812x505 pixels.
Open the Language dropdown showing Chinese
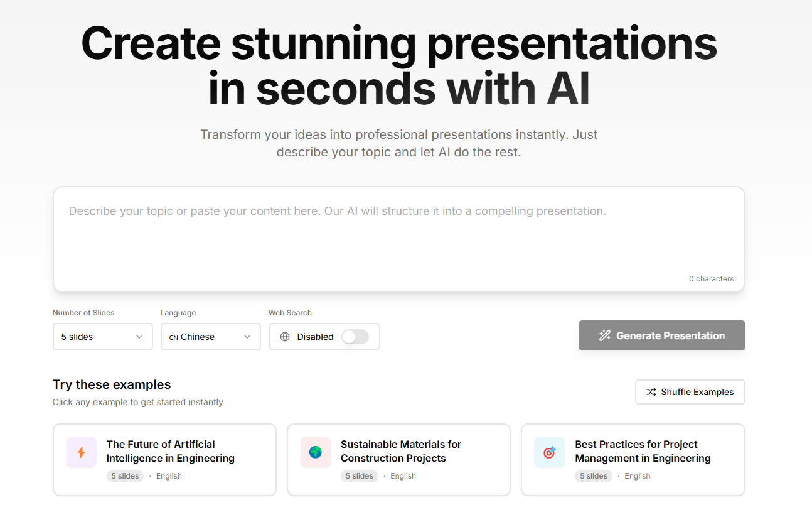(210, 337)
